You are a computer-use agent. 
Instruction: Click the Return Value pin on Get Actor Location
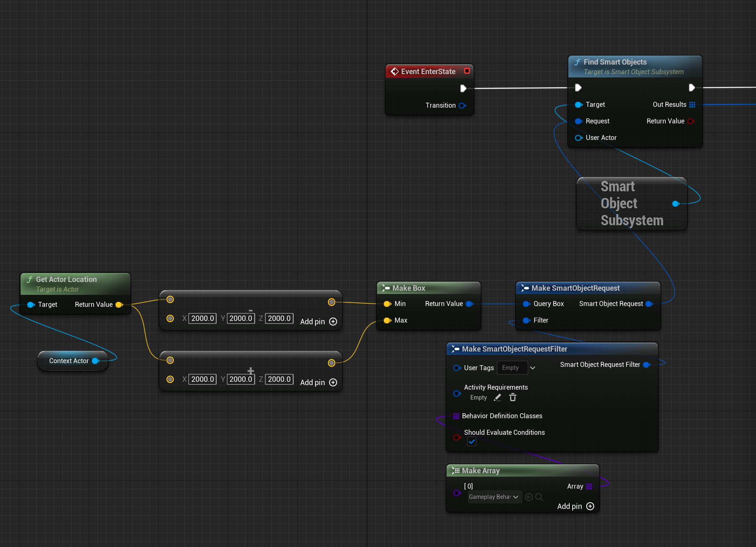[120, 304]
